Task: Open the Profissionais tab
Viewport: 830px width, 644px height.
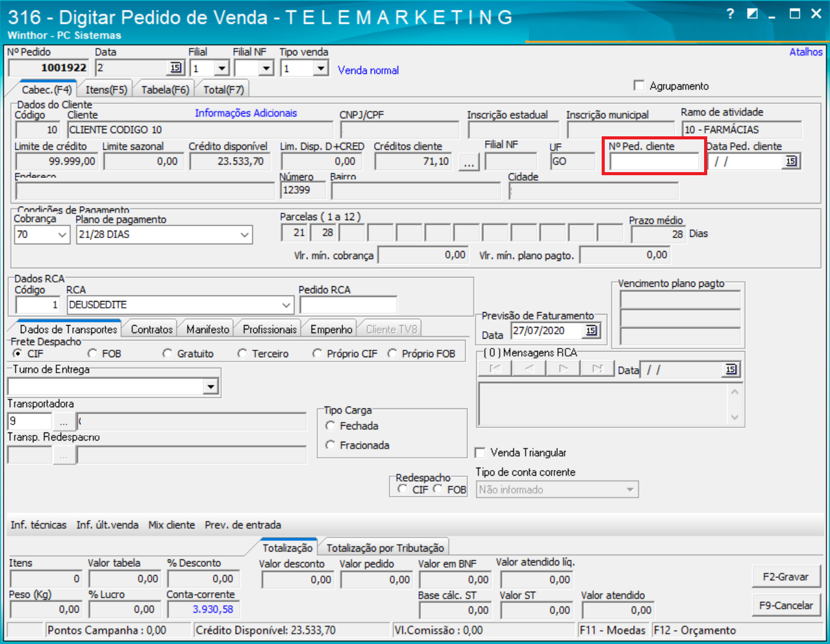Action: click(x=270, y=329)
